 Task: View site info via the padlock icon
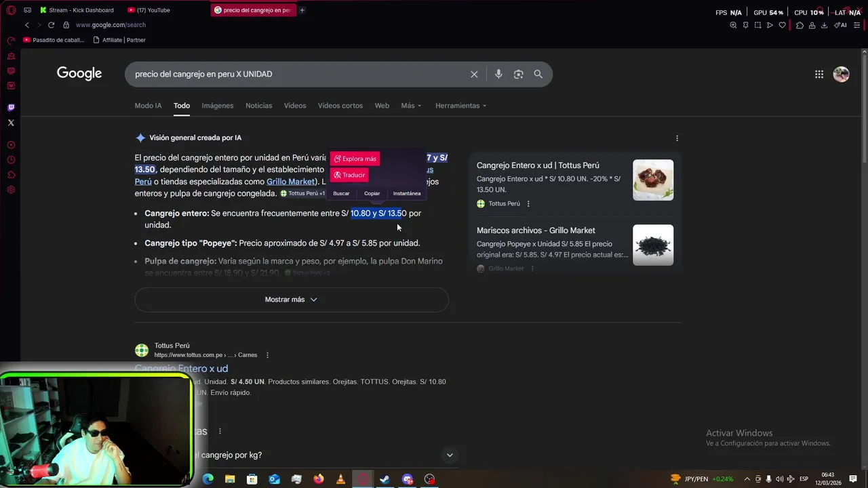[66, 25]
